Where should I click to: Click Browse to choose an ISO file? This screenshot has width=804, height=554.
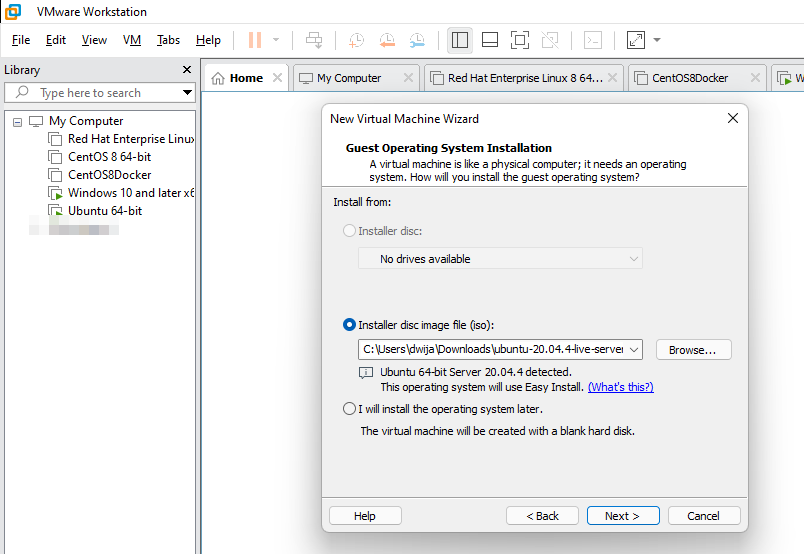pos(693,350)
